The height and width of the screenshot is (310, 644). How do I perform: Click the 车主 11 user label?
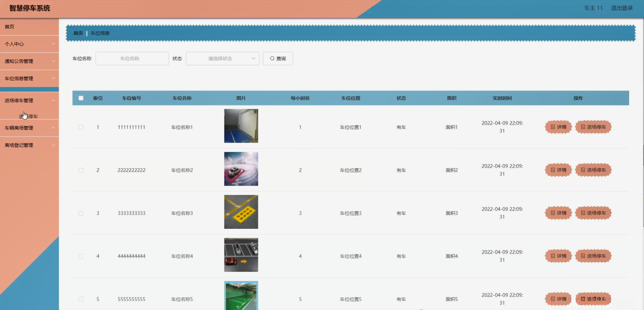pyautogui.click(x=593, y=8)
